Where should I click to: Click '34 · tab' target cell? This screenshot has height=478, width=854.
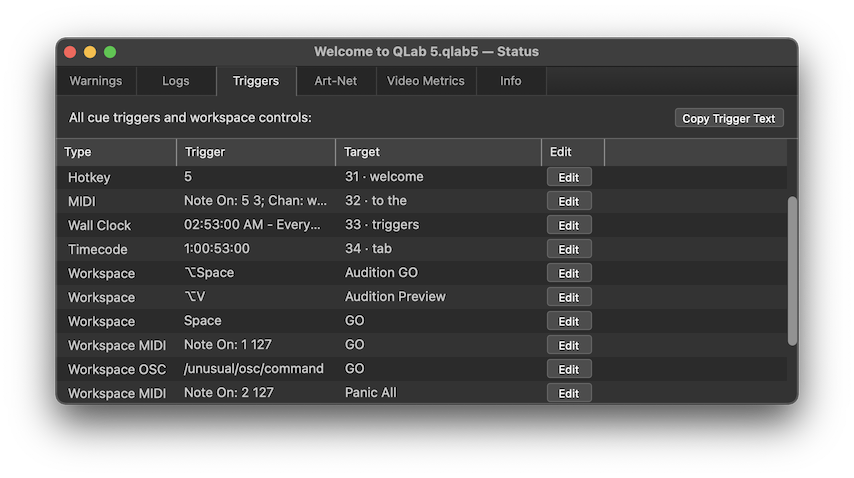click(x=368, y=249)
